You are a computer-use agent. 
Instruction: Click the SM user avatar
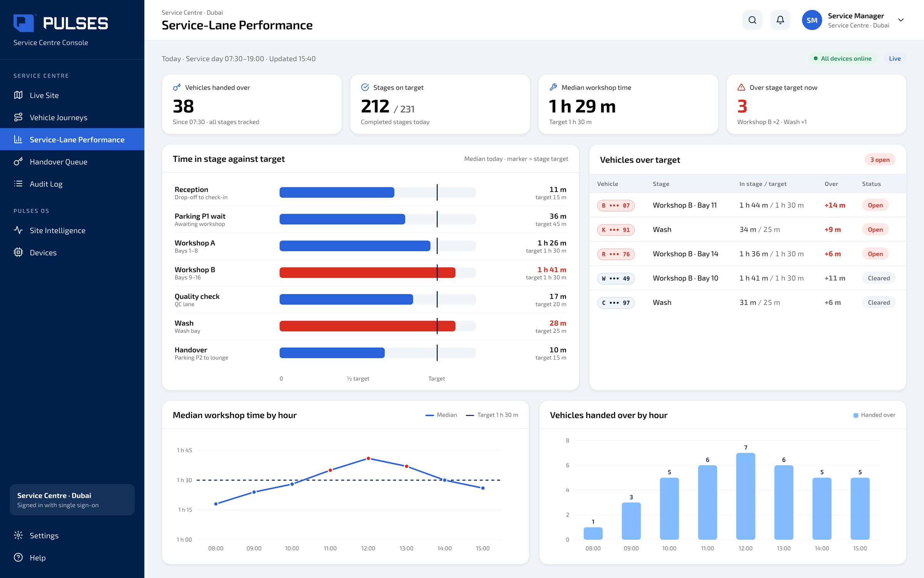[812, 20]
